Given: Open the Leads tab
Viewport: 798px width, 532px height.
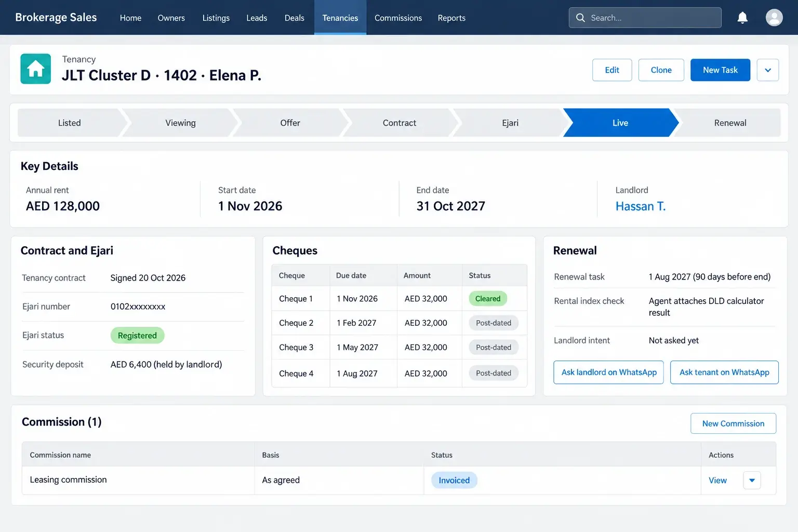Looking at the screenshot, I should pyautogui.click(x=257, y=18).
